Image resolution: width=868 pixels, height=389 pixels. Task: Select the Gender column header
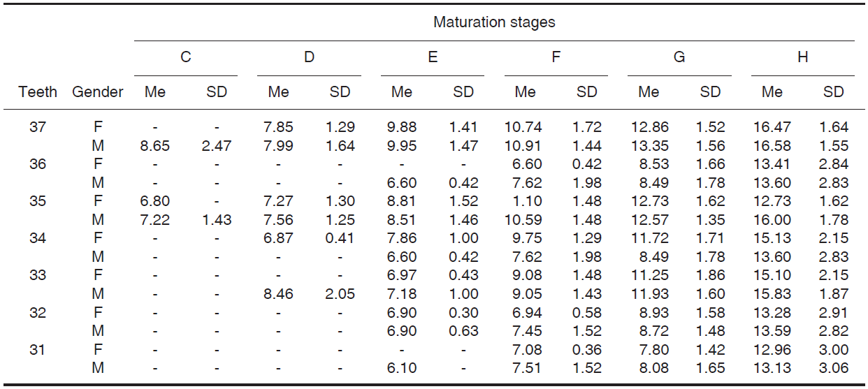pyautogui.click(x=98, y=92)
